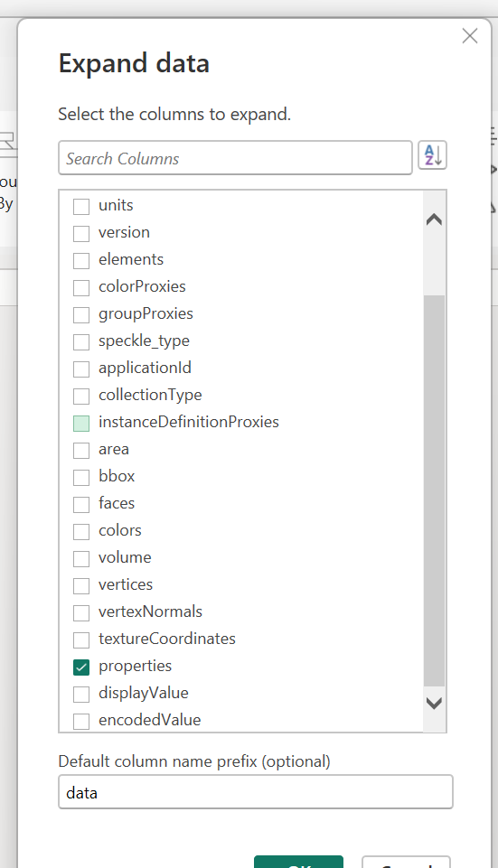Check the units column checkbox
Viewport: 498px width, 868px height.
81,207
